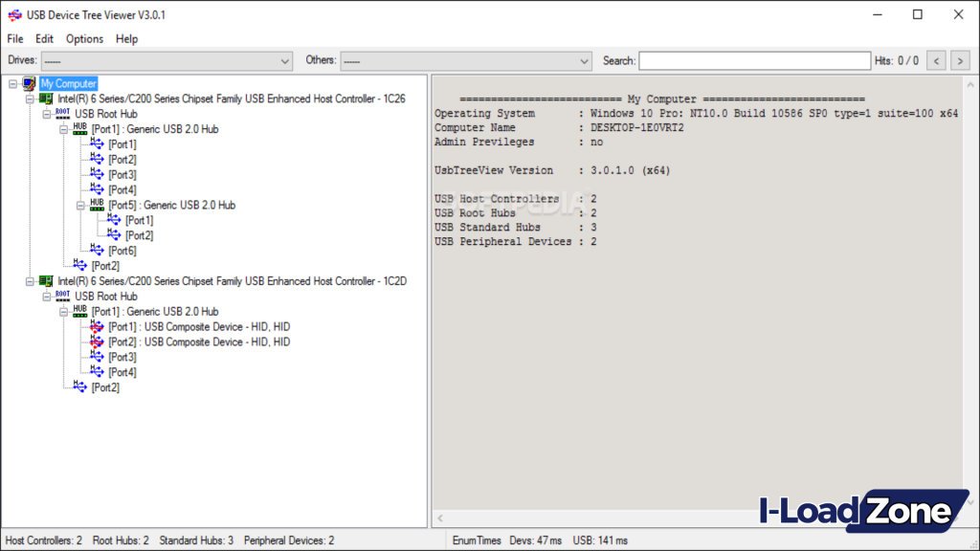
Task: Click the ROOT icon of second USB Root Hub
Action: point(61,297)
